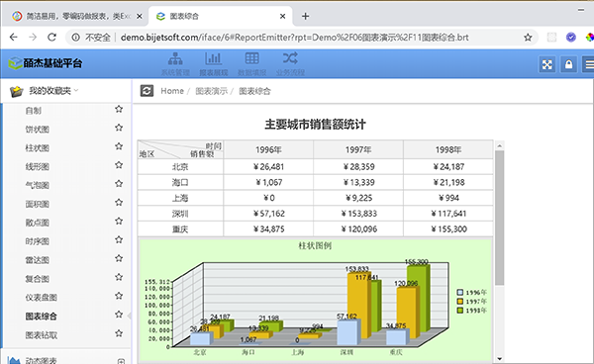Click the site info 不安全 icon
Screen dimensions: 594x364
[x=76, y=38]
